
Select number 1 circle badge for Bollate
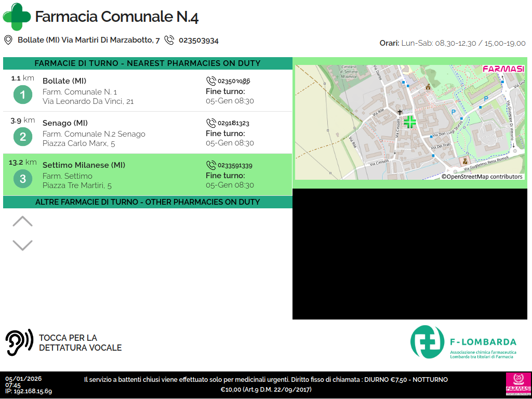[22, 95]
